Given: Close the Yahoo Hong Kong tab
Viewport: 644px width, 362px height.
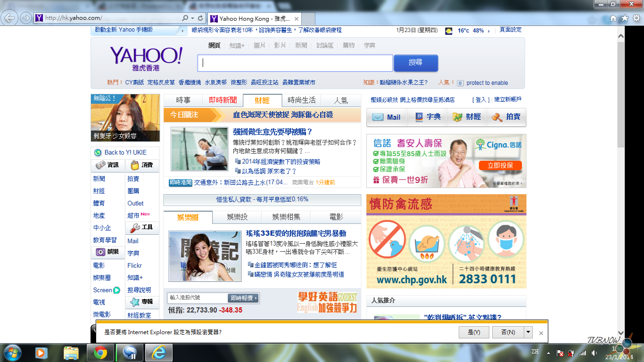Looking at the screenshot, I should pos(297,19).
